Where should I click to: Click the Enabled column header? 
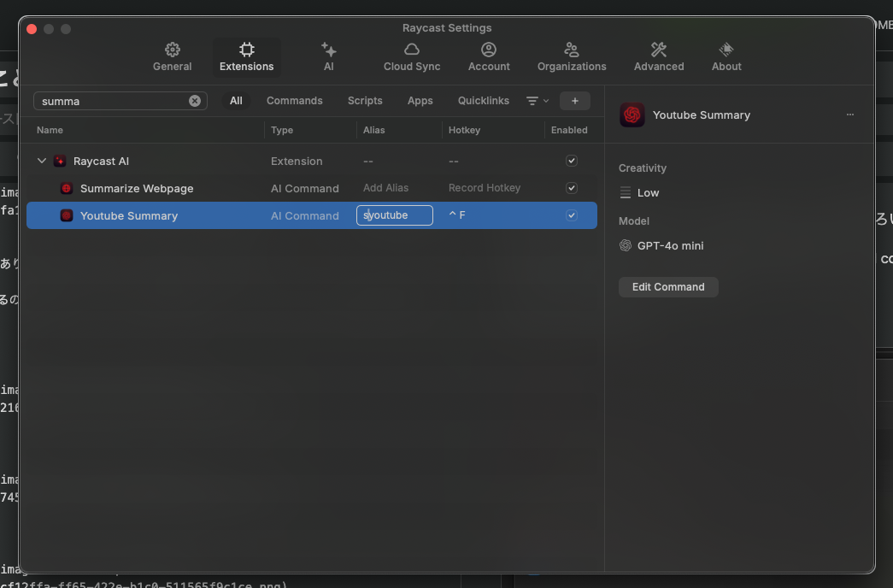pos(569,130)
